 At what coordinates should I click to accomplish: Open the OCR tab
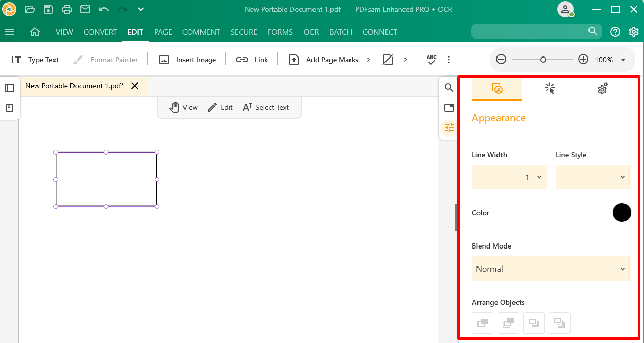[311, 32]
